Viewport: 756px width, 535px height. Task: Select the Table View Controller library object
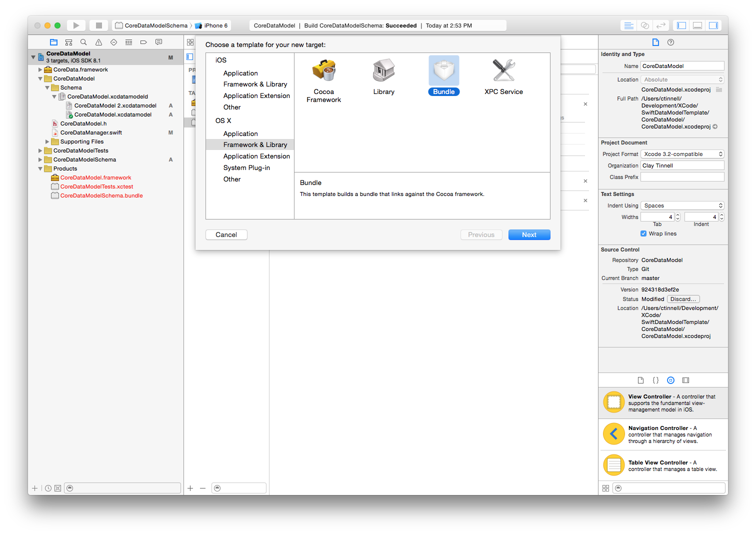(663, 465)
